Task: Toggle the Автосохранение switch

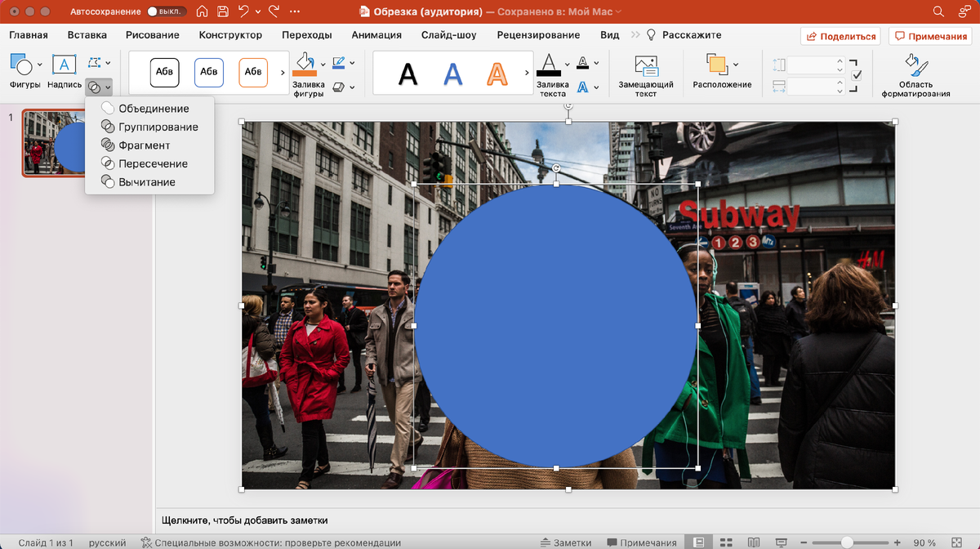Action: pos(167,11)
